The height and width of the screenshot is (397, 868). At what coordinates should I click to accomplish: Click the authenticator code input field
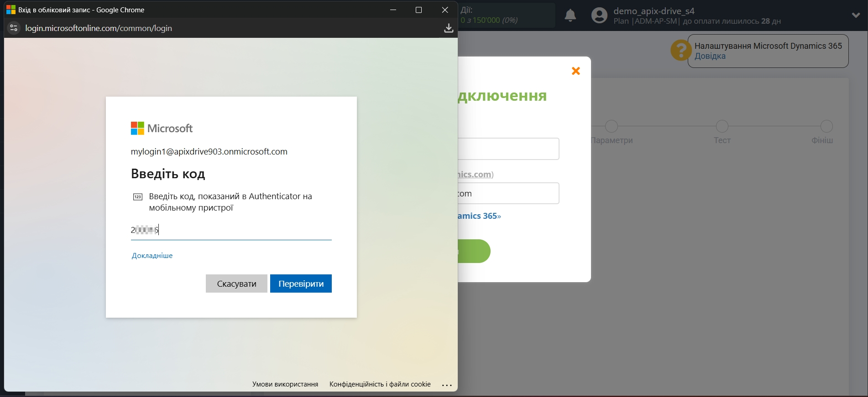231,230
